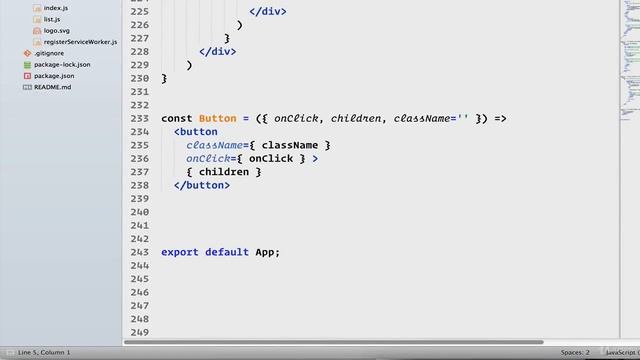Click the </div> tag on line 225
The width and height of the screenshot is (640, 360).
point(268,11)
